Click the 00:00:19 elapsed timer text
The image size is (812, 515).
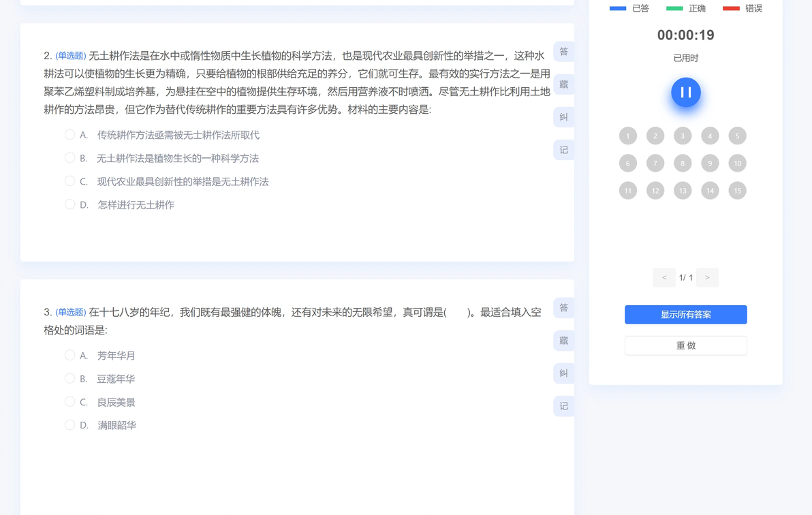click(x=686, y=35)
